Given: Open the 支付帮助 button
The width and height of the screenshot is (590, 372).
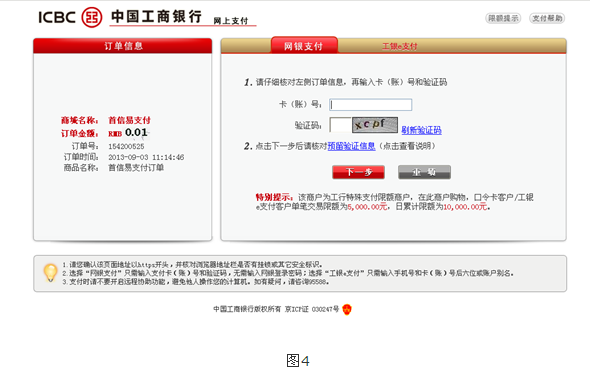Looking at the screenshot, I should tap(547, 18).
